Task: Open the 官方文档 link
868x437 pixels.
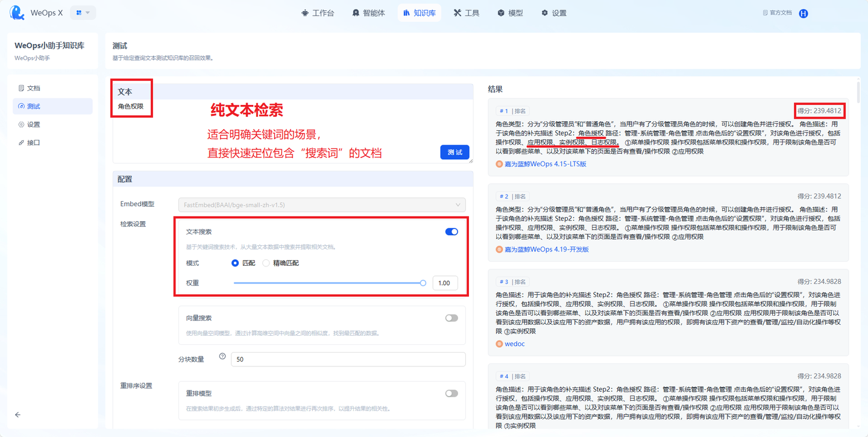Action: pyautogui.click(x=777, y=13)
